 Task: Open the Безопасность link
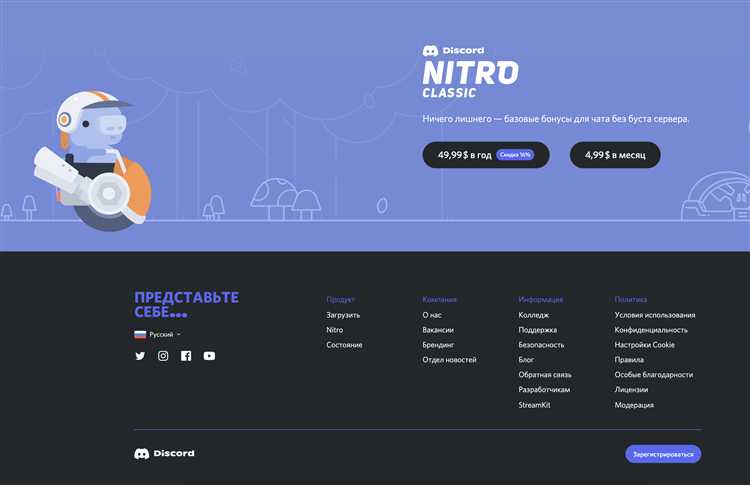[x=541, y=344]
